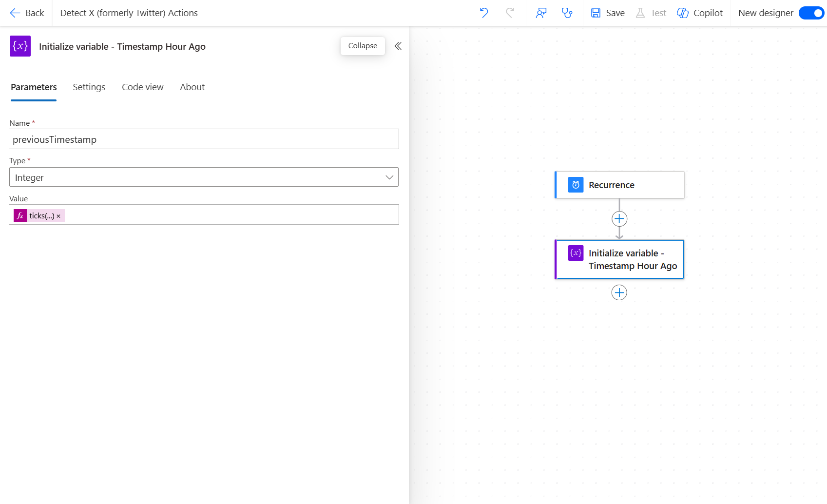Save the flow
Image resolution: width=827 pixels, height=504 pixels.
pyautogui.click(x=607, y=13)
